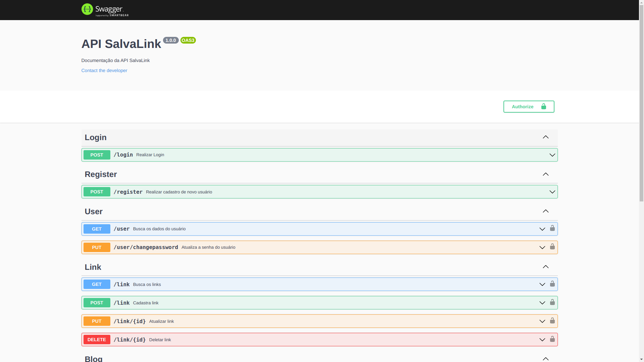Click the GET method badge for /user
This screenshot has height=362, width=644.
click(97, 229)
